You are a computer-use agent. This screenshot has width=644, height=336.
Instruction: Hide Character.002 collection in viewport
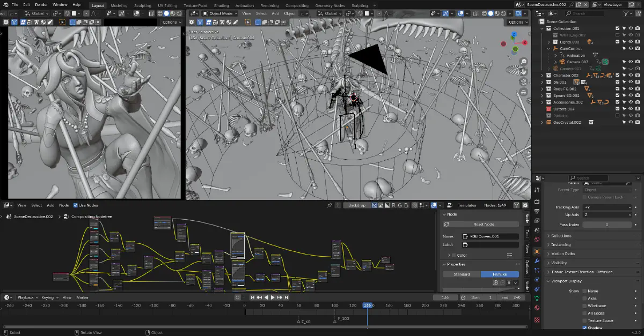coord(631,76)
